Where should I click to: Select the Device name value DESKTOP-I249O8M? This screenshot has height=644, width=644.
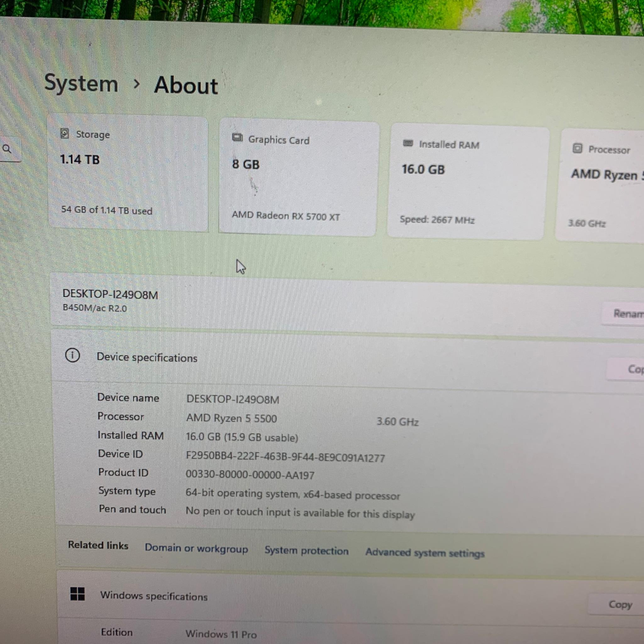[233, 399]
